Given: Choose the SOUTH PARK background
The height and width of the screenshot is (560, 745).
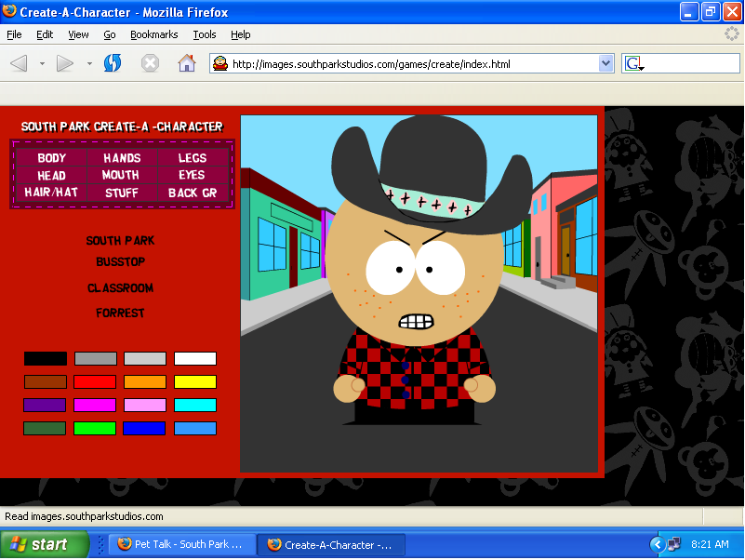Looking at the screenshot, I should (121, 241).
